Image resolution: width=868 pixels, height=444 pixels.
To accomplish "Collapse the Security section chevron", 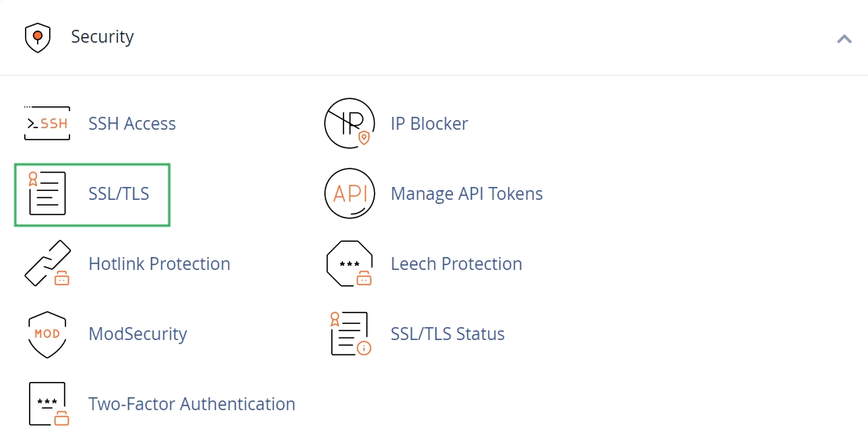I will point(844,38).
